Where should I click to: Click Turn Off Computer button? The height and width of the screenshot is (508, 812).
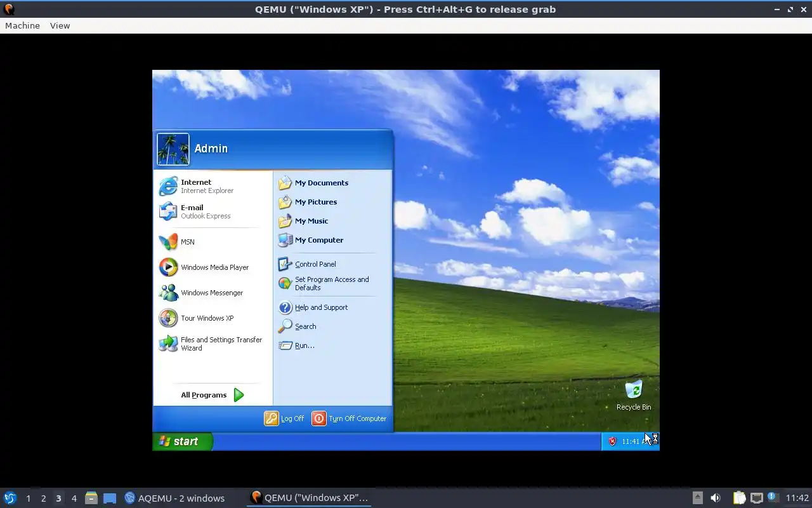350,418
